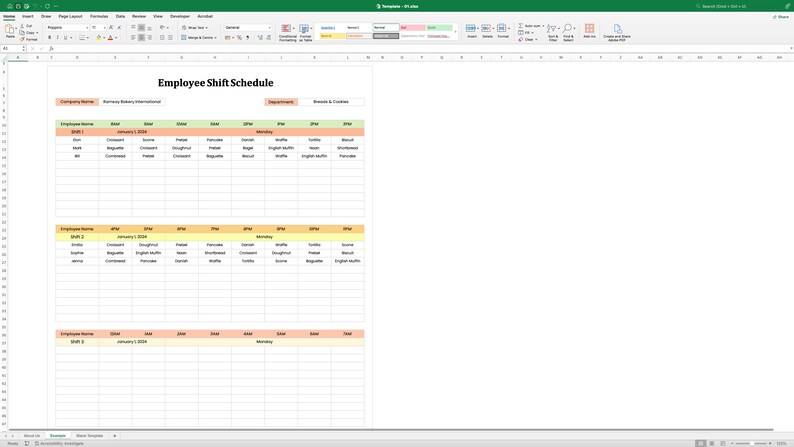Image resolution: width=794 pixels, height=447 pixels.
Task: Switch to the Blank Template sheet tab
Action: click(x=90, y=435)
